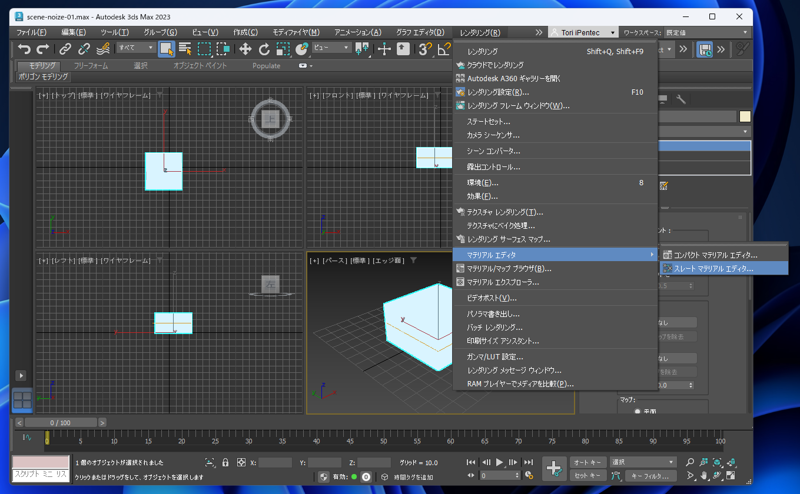The height and width of the screenshot is (494, 800).
Task: Click the Redo arrow icon
Action: (x=43, y=49)
